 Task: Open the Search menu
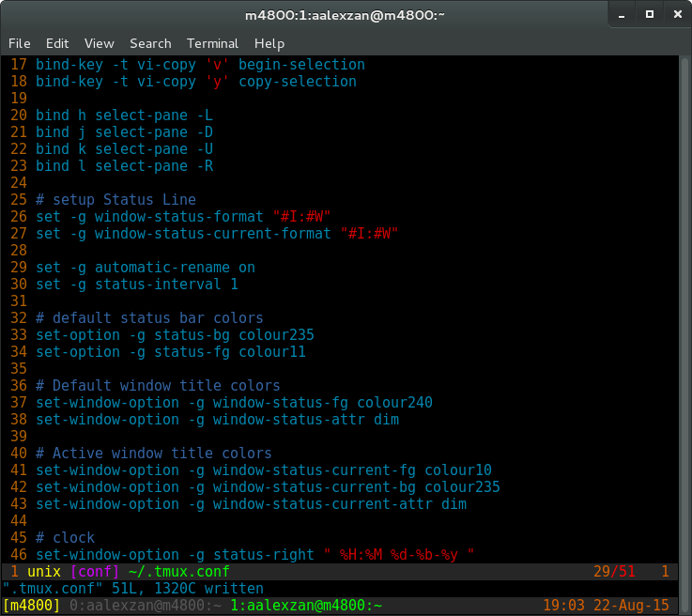[x=150, y=43]
